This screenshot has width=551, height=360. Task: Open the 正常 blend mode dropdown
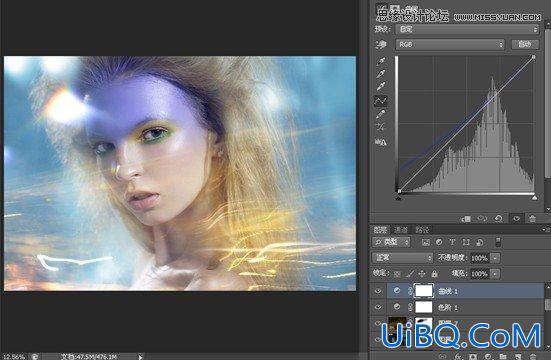(x=402, y=258)
